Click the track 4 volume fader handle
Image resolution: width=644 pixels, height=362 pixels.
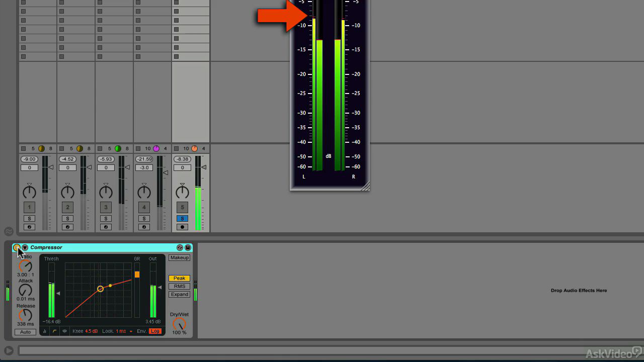tap(166, 173)
